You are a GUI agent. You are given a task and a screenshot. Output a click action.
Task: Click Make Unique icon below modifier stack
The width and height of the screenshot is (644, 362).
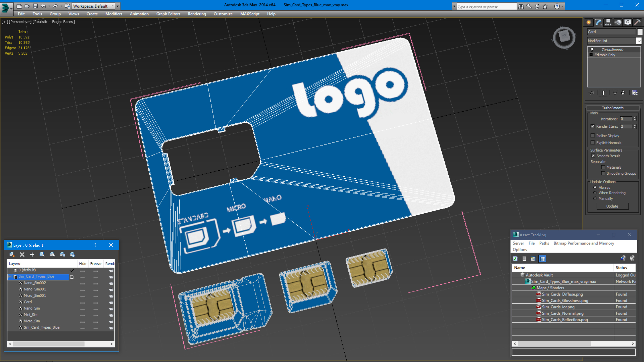coord(615,93)
